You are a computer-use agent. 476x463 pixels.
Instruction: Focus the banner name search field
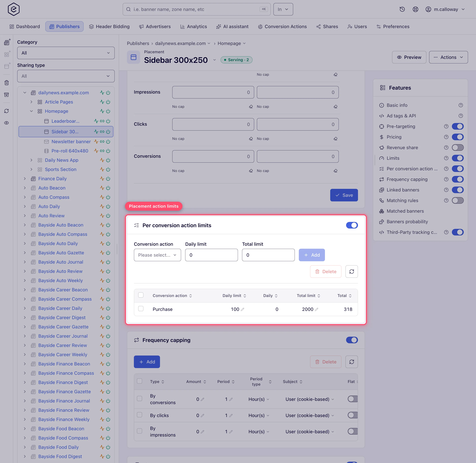[x=196, y=9]
